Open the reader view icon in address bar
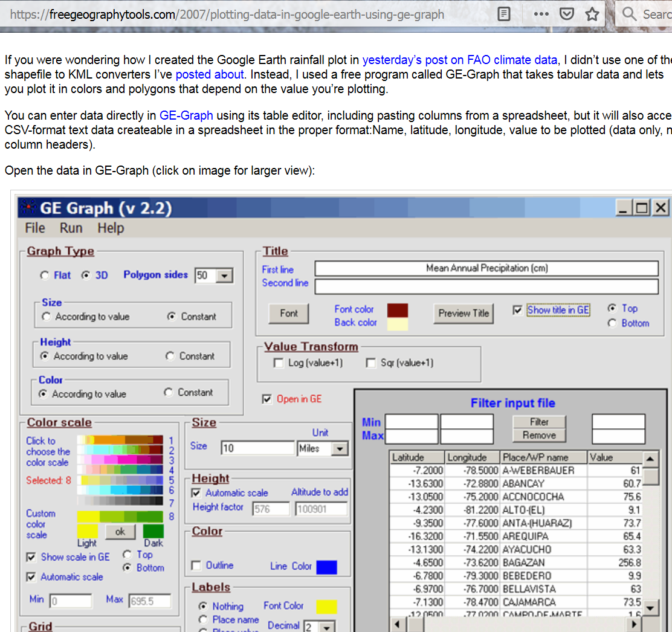Image resolution: width=672 pixels, height=632 pixels. pos(504,14)
